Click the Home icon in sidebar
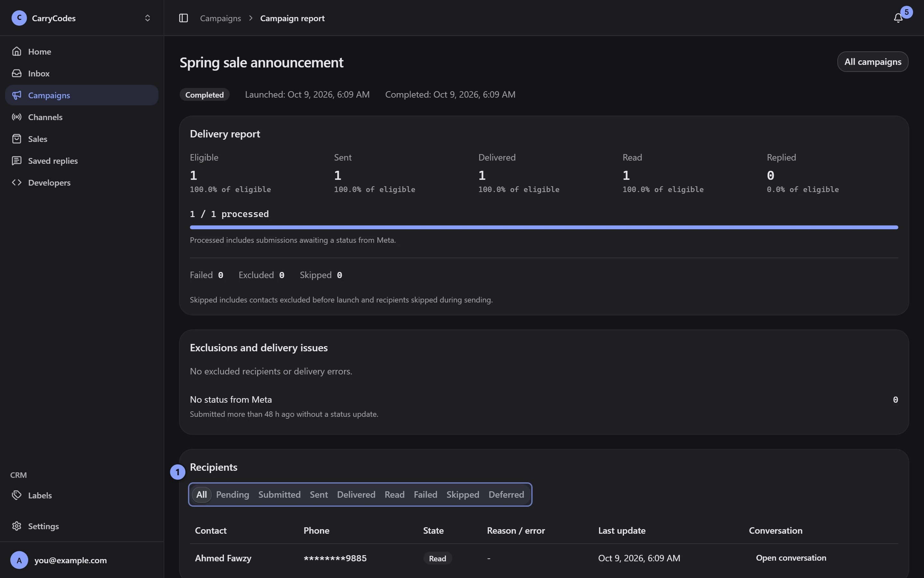Screen dimensions: 924x578 [16, 51]
